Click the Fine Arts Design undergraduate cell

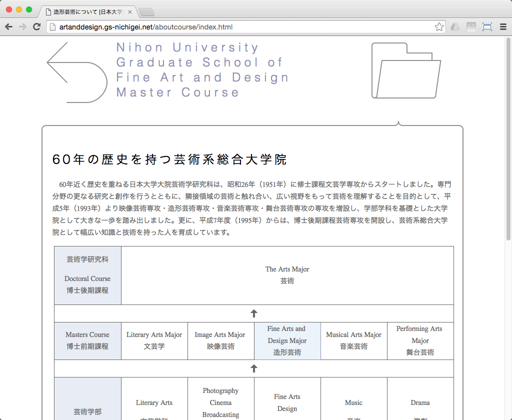pyautogui.click(x=287, y=399)
